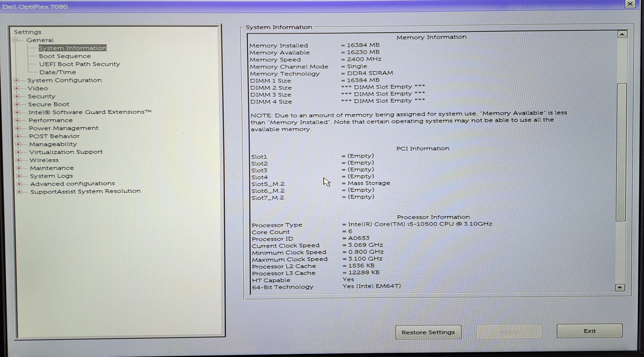Viewport: 644px width, 357px height.
Task: Select the Secure Boot label
Action: tap(48, 104)
